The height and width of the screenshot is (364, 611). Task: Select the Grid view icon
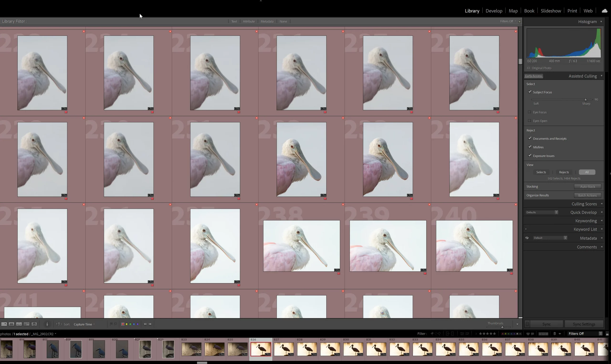(4, 324)
